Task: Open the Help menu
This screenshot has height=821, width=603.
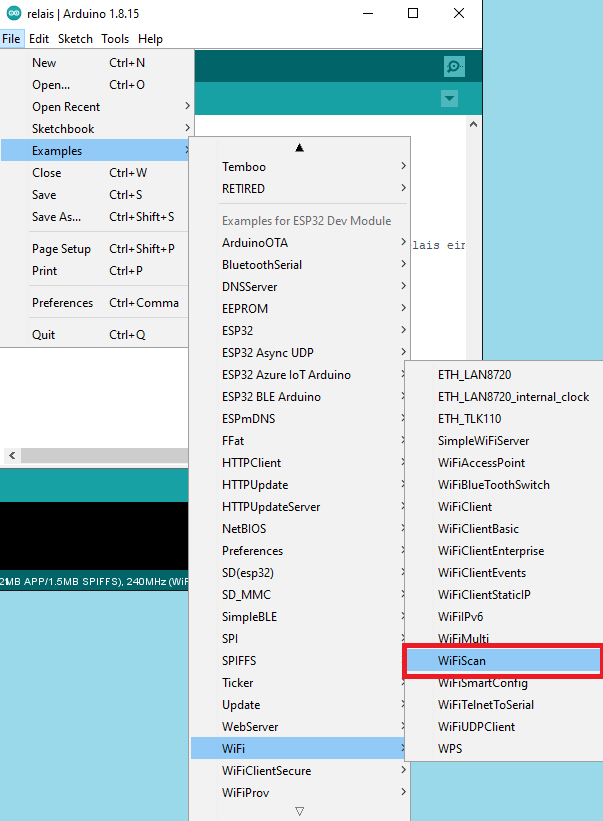Action: (150, 39)
